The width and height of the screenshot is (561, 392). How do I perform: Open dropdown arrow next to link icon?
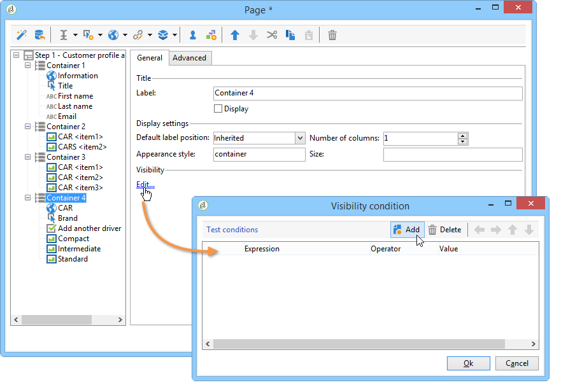(150, 35)
